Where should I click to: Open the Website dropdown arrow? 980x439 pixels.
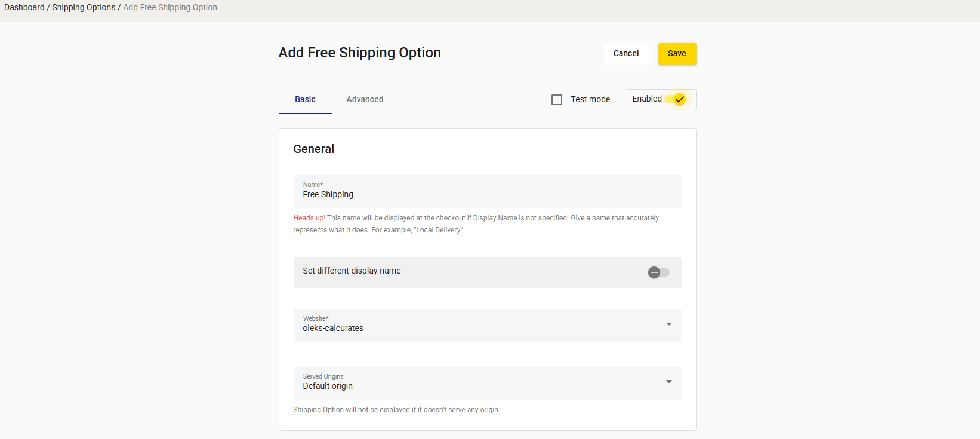click(668, 324)
